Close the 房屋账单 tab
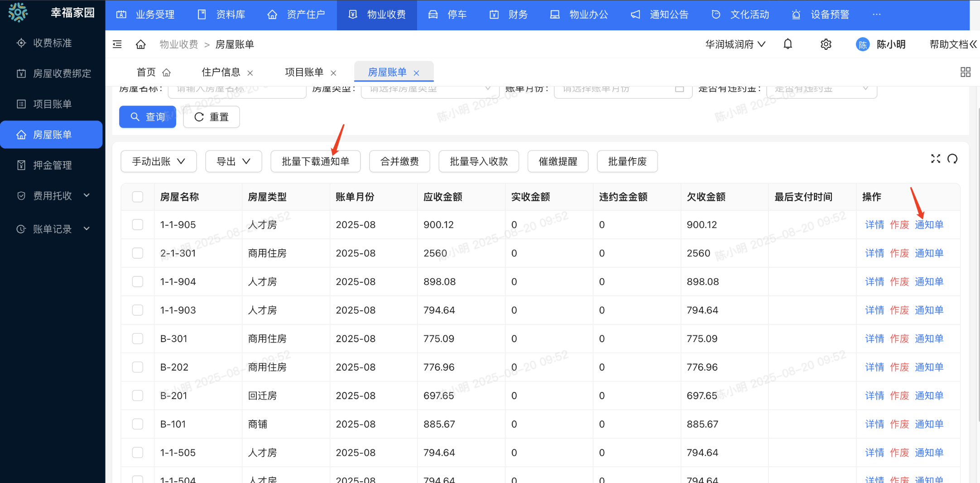This screenshot has height=483, width=980. (417, 73)
